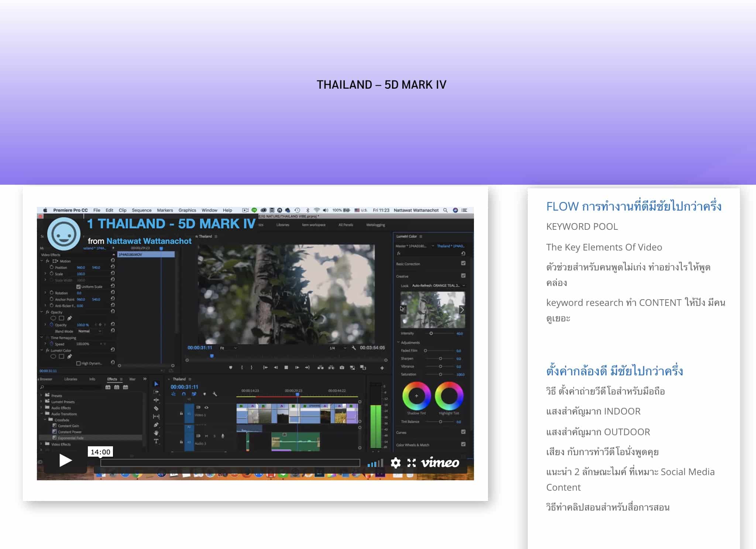Viewport: 756px width, 549px height.
Task: Click the Add Marker icon in Program Monitor
Action: point(231,368)
